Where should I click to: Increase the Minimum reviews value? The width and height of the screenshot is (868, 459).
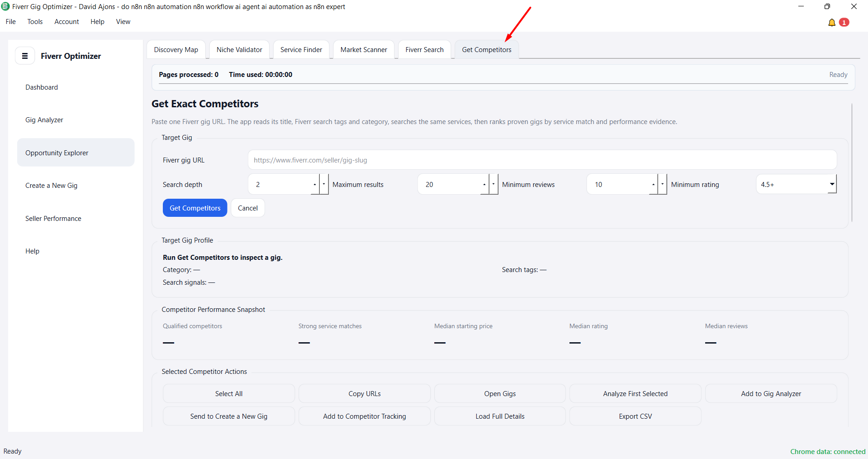[x=654, y=184]
